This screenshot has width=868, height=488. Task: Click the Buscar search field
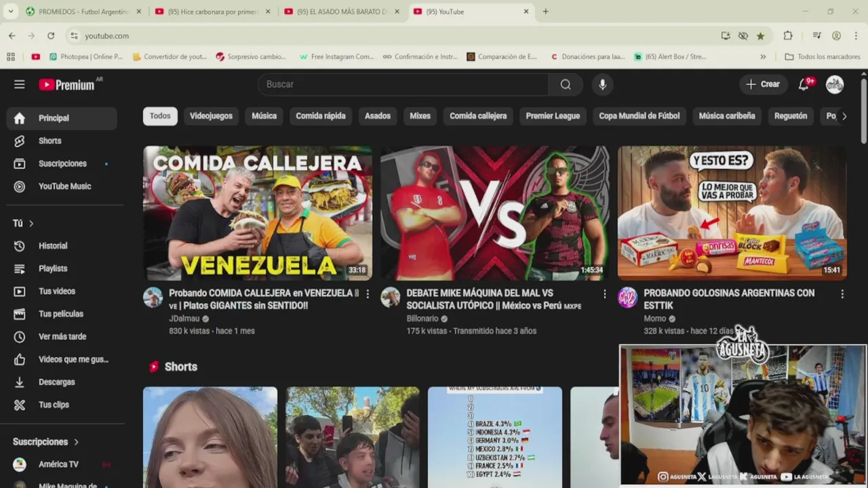pyautogui.click(x=403, y=84)
